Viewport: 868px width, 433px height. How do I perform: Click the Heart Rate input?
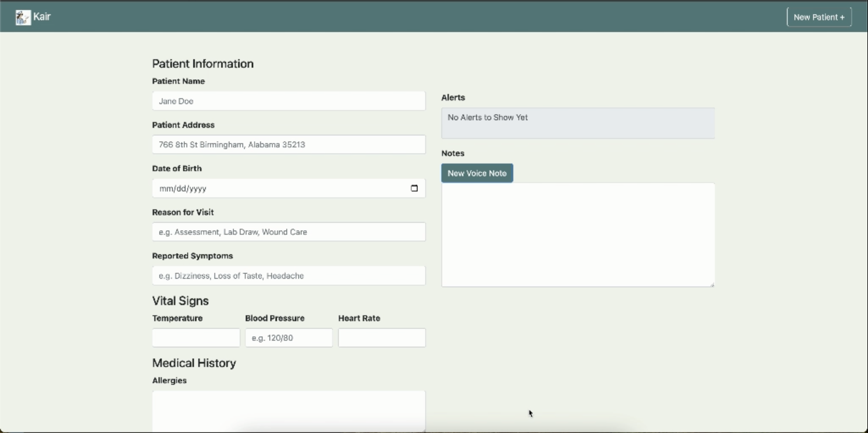tap(381, 338)
